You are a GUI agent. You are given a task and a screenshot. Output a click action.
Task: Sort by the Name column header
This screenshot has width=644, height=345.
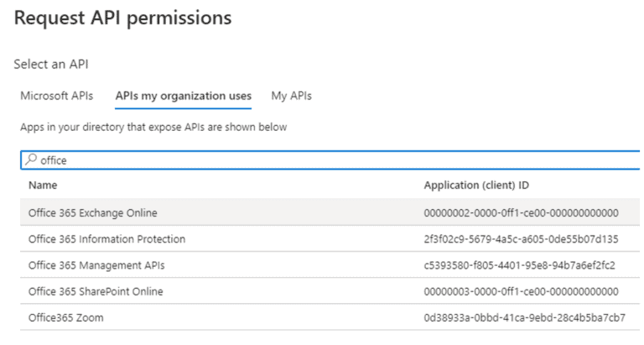(43, 185)
